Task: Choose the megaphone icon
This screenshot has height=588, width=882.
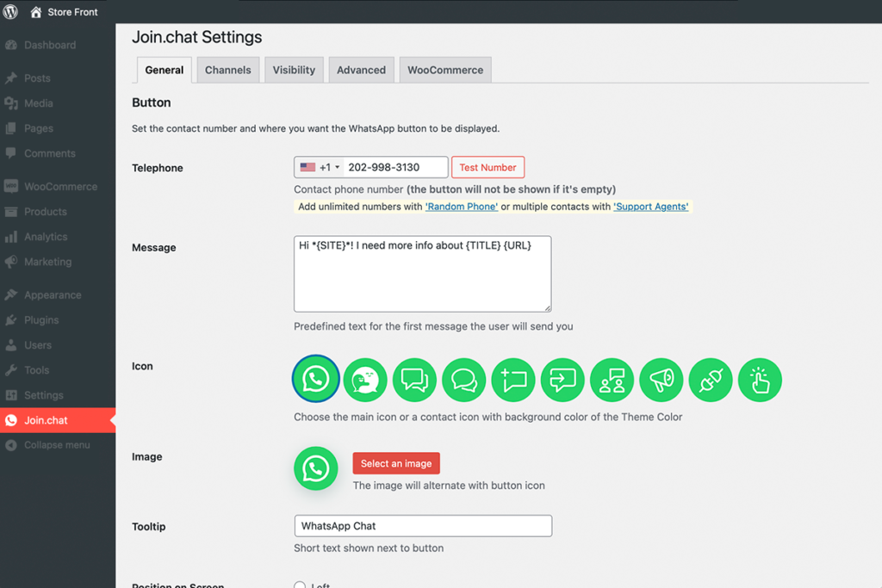Action: 661,380
